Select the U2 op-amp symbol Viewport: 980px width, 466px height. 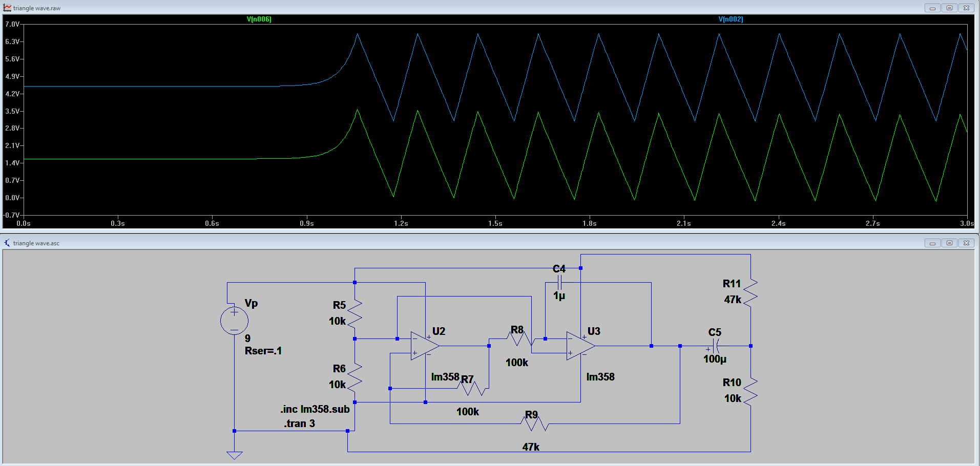424,346
